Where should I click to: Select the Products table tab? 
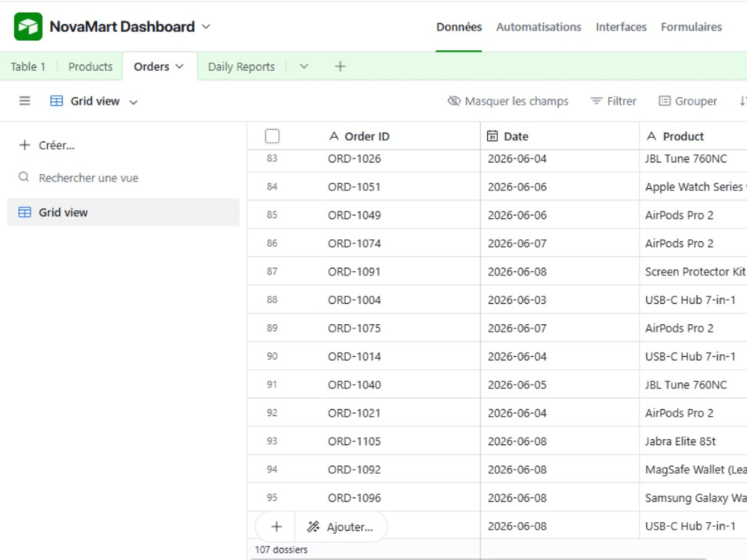90,66
